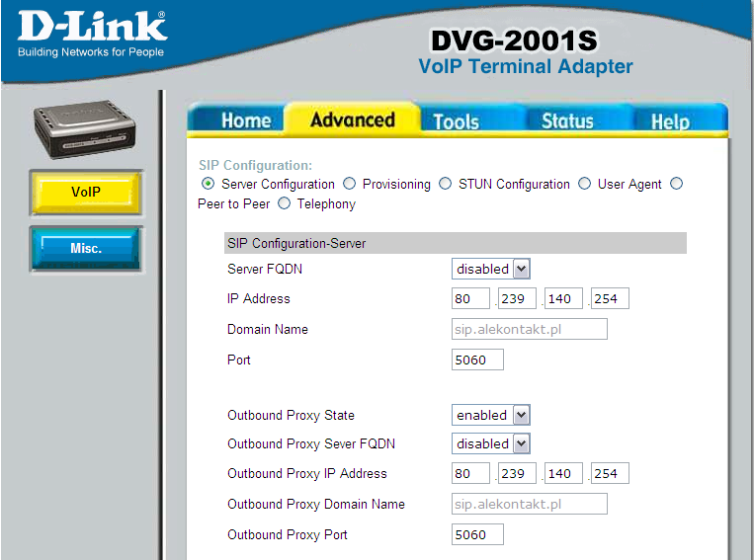Click the 'Outbound Proxy Port' label

tap(288, 534)
